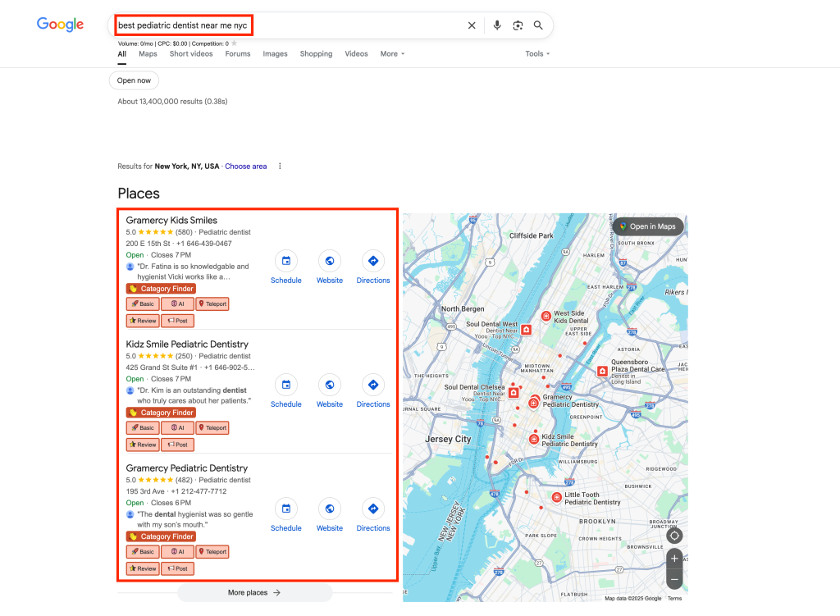Click Basic button under Gramercy Kids Smiles

(143, 303)
